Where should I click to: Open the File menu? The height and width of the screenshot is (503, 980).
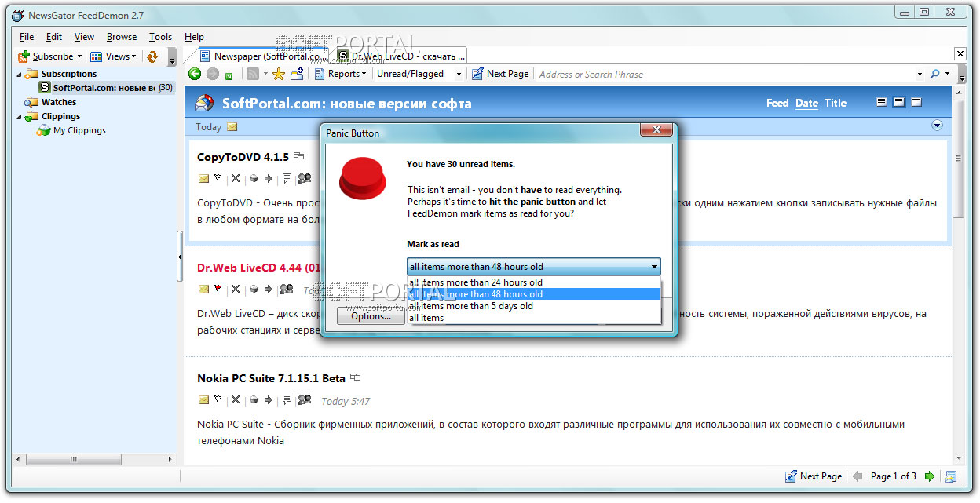(x=27, y=37)
